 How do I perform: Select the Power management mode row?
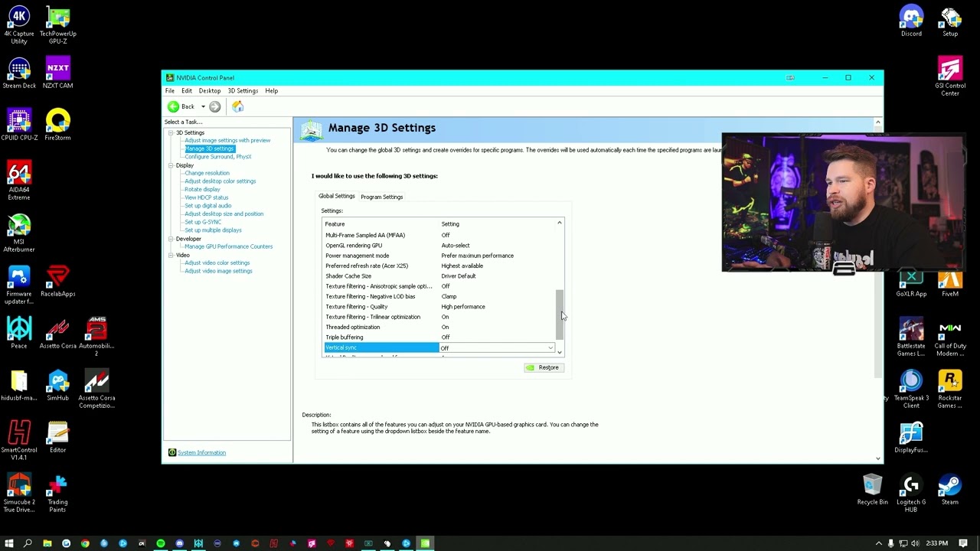(439, 256)
